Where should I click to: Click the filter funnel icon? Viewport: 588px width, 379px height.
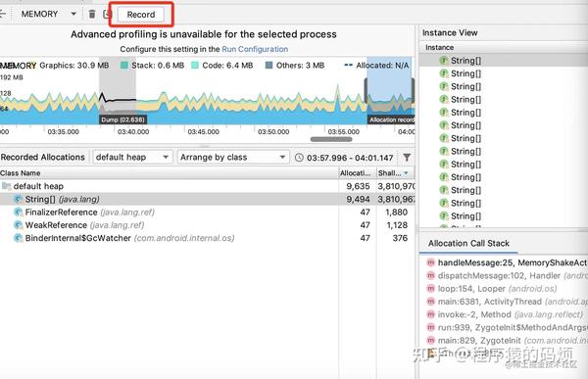tap(407, 158)
